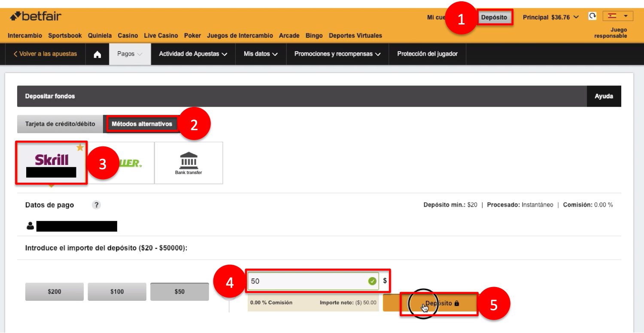Select the Bank transfer payment method

point(188,163)
